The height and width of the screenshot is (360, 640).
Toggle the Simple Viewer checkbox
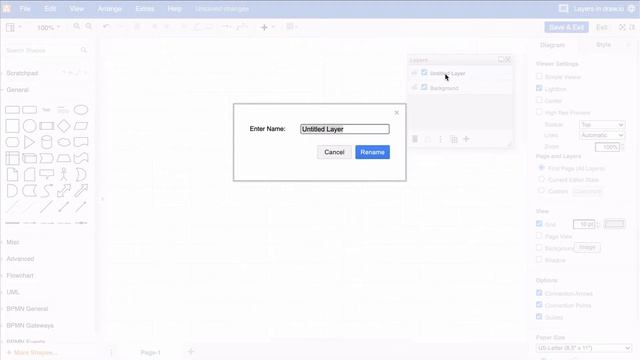[539, 76]
